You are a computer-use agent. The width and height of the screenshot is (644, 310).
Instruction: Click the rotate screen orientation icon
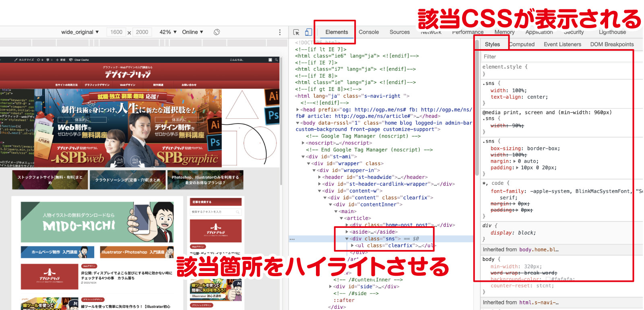217,32
